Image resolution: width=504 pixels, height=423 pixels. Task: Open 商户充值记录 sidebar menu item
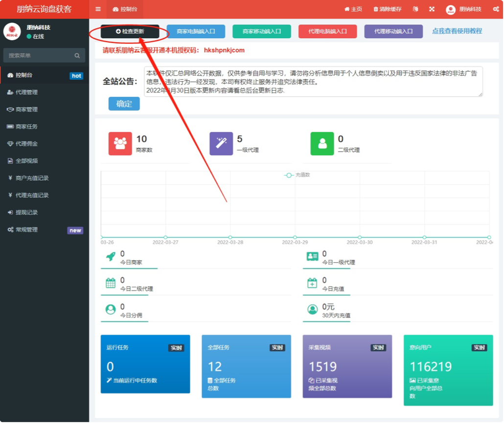click(45, 178)
